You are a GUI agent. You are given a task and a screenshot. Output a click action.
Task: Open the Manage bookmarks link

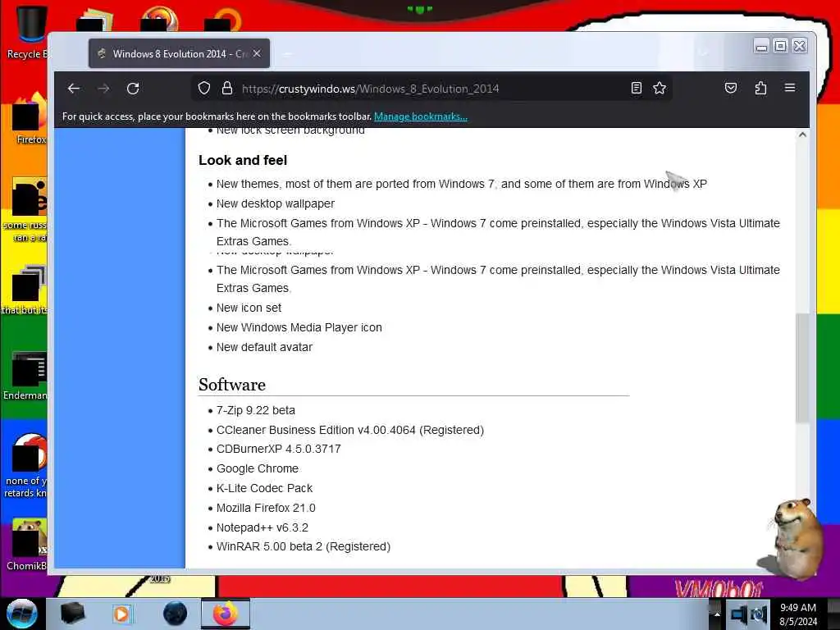421,116
